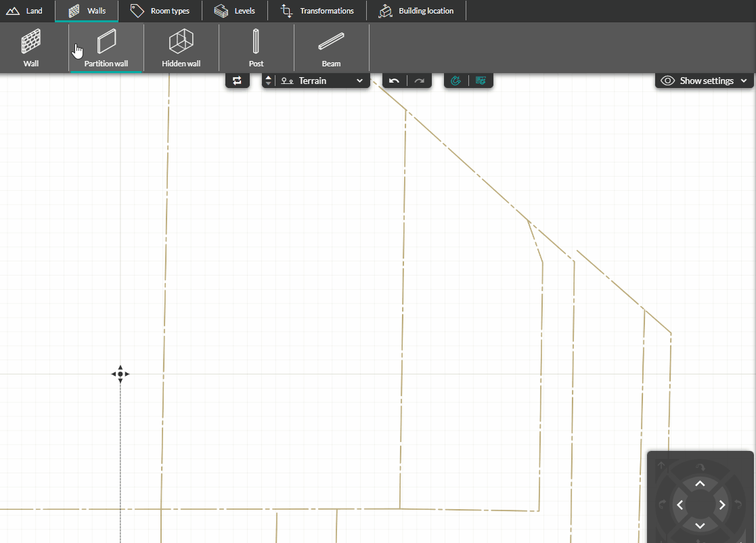756x543 pixels.
Task: Undo the last action
Action: [x=394, y=80]
